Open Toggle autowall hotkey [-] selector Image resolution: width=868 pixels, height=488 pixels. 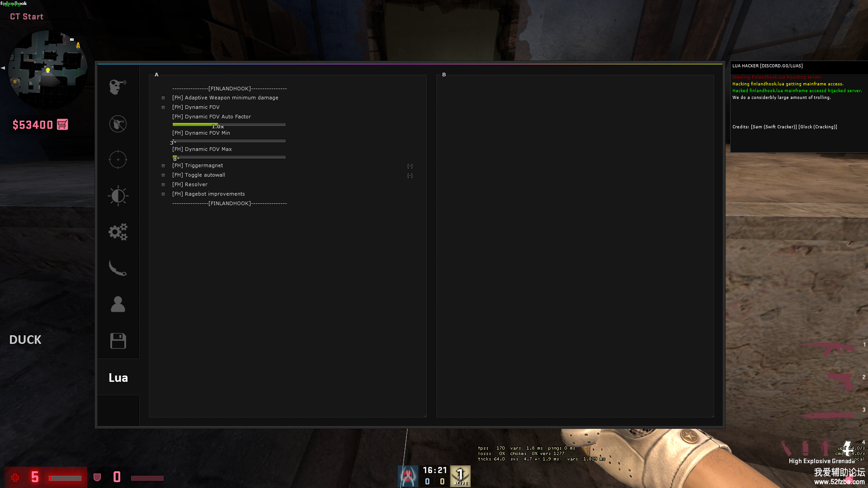point(410,176)
